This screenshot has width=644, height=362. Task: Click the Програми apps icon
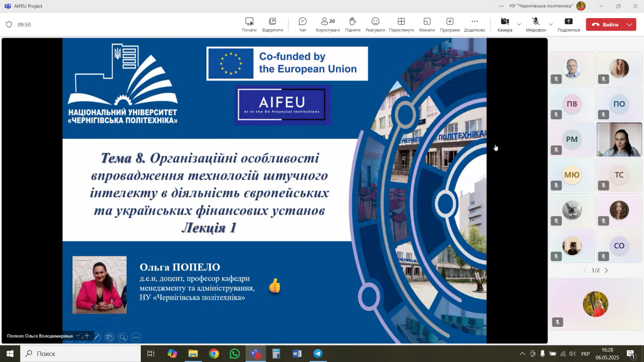450,24
